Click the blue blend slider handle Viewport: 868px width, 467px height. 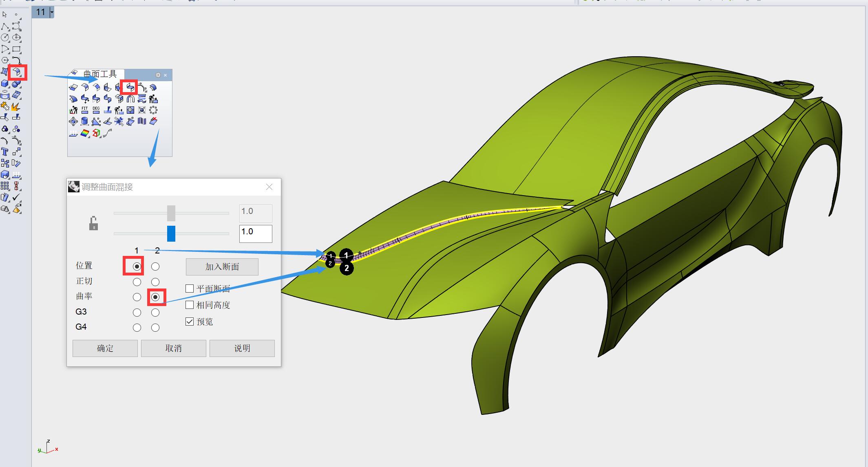click(x=171, y=233)
